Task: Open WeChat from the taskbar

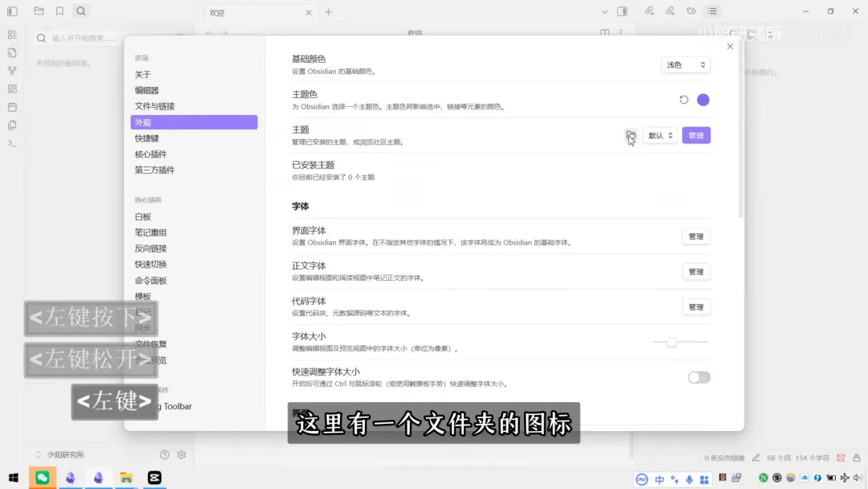Action: (x=42, y=477)
